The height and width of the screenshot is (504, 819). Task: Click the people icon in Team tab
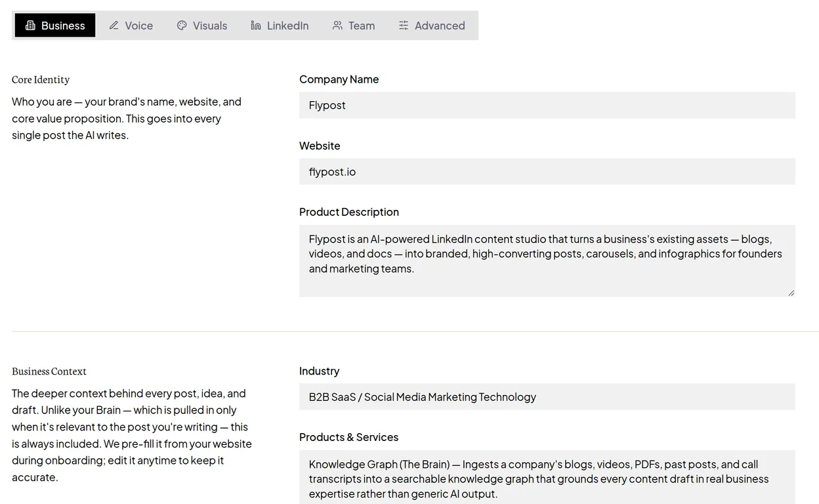[x=337, y=26]
